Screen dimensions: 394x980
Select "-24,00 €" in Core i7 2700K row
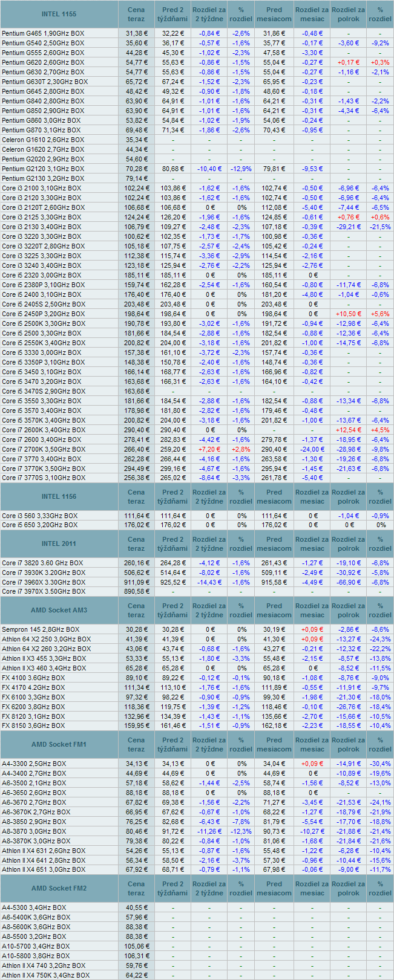pos(312,449)
